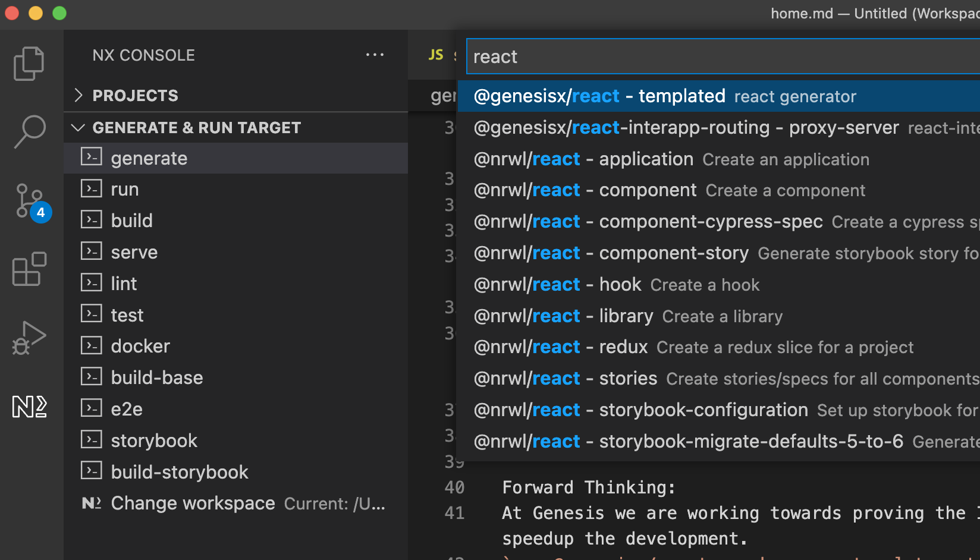Open NX Console more actions ellipsis
This screenshot has height=560, width=980.
click(375, 55)
